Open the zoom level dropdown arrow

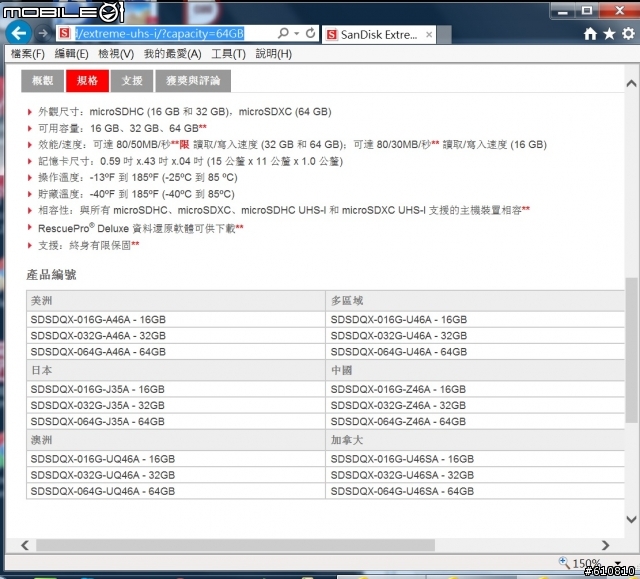(x=618, y=563)
